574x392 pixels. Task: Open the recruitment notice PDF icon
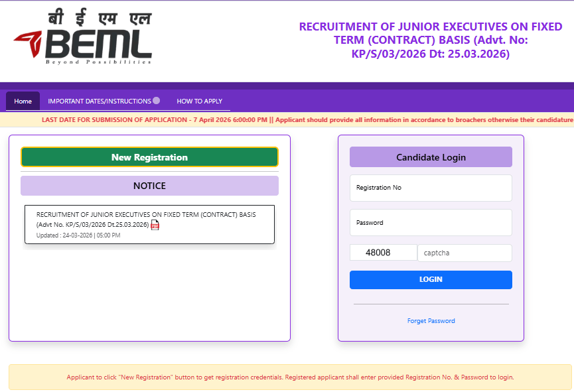point(155,226)
